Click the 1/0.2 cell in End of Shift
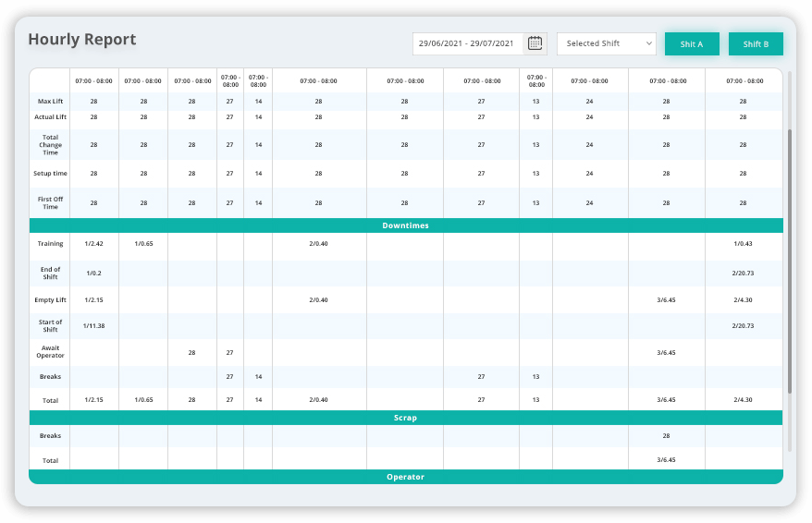Viewport: 812px width, 523px height. pyautogui.click(x=93, y=274)
